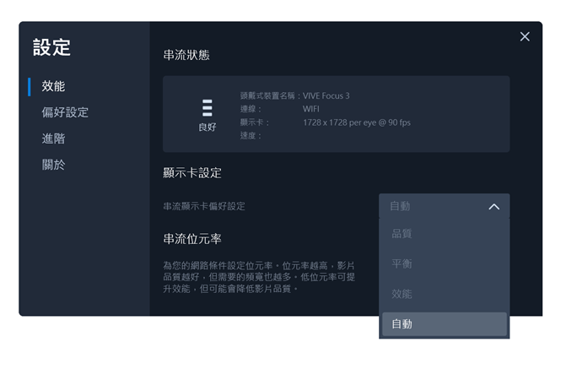
Task: Switch to the 偏好設定 tab
Action: click(x=65, y=112)
